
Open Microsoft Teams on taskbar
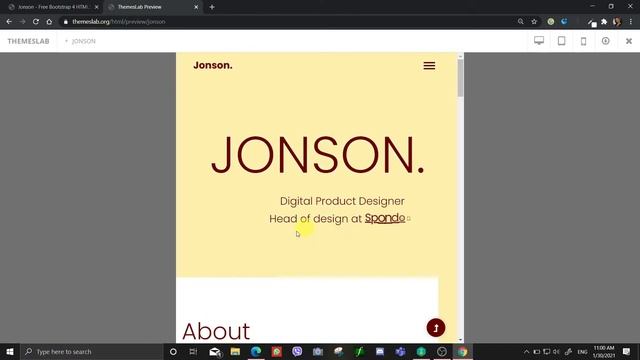[400, 351]
